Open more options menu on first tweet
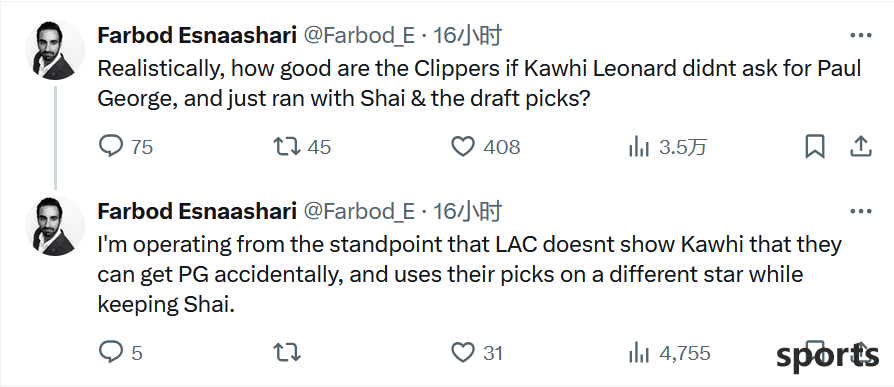Viewport: 894px width, 387px height. (861, 35)
